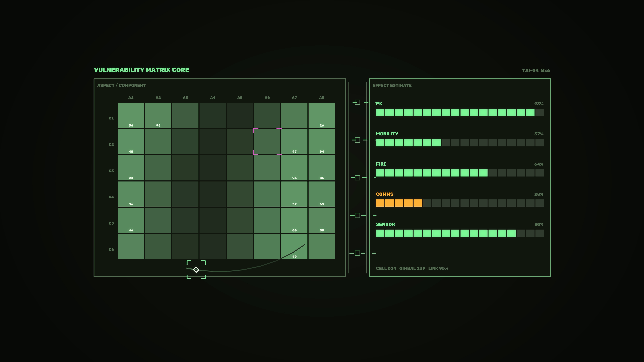Viewport: 644px width, 362px height.
Task: Select the A6 column header
Action: tap(267, 98)
